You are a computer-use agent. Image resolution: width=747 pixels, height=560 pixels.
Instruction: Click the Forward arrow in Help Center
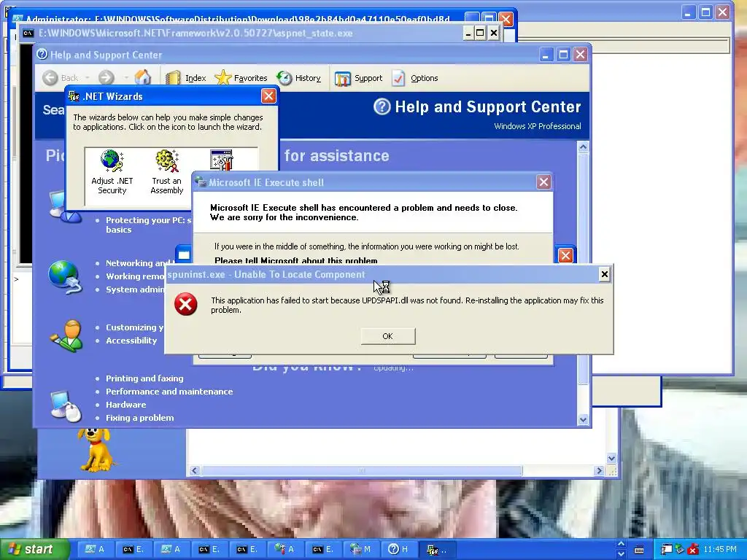[107, 77]
